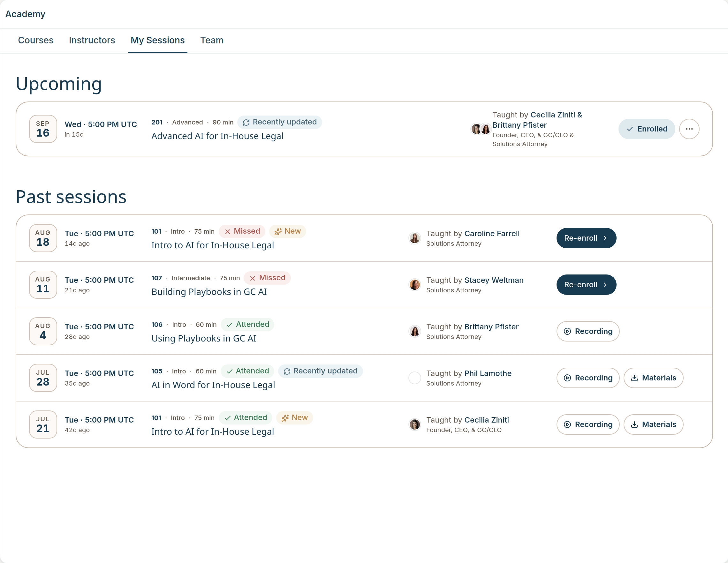Viewport: 728px width, 563px height.
Task: Click Stacey Weltman's avatar
Action: [x=415, y=285]
